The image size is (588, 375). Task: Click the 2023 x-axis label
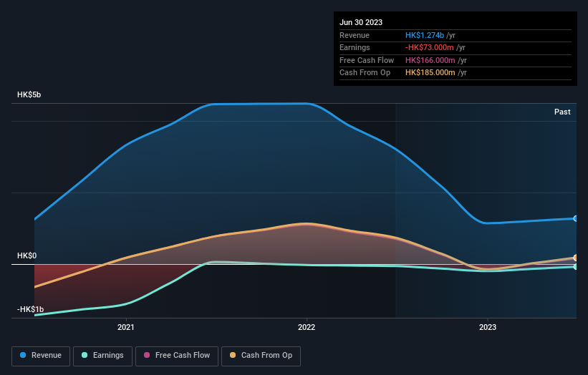(488, 327)
